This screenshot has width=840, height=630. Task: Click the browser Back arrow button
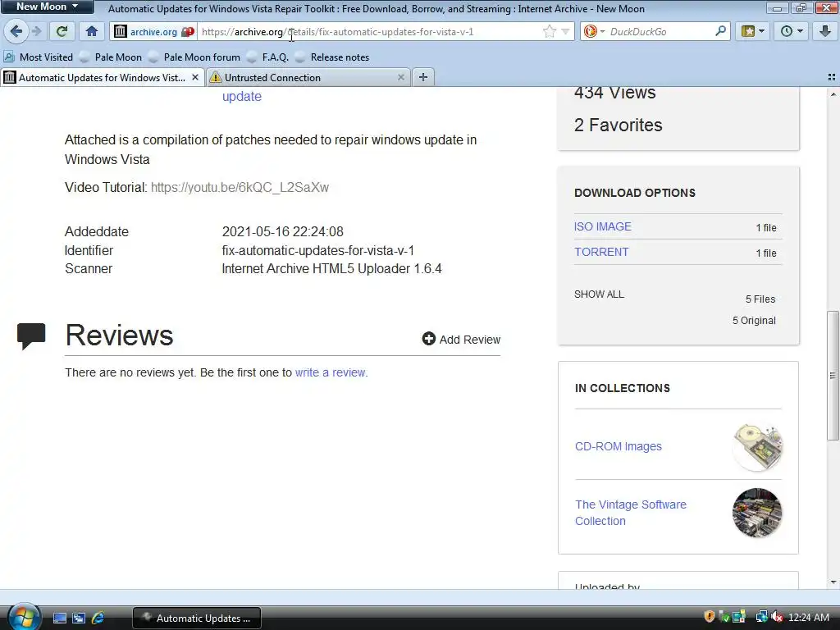tap(16, 32)
